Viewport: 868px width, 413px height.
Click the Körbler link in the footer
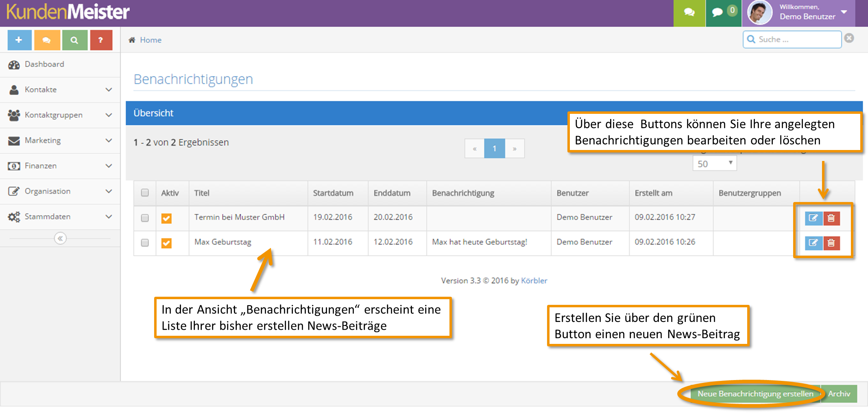click(534, 280)
